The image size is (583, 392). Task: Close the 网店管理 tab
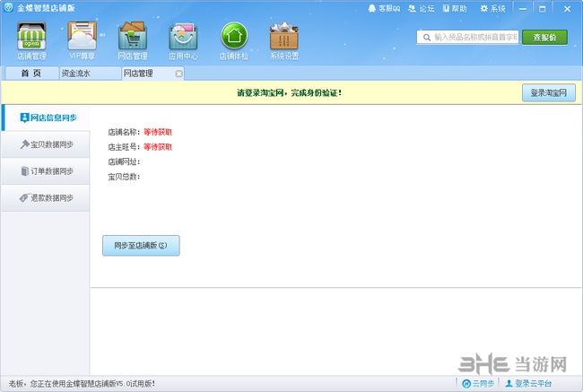coord(178,74)
